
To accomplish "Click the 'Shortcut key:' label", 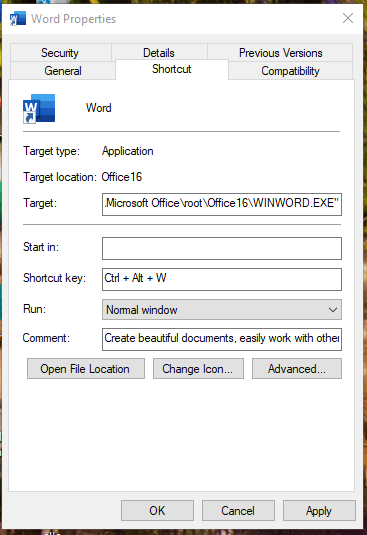I will (54, 278).
